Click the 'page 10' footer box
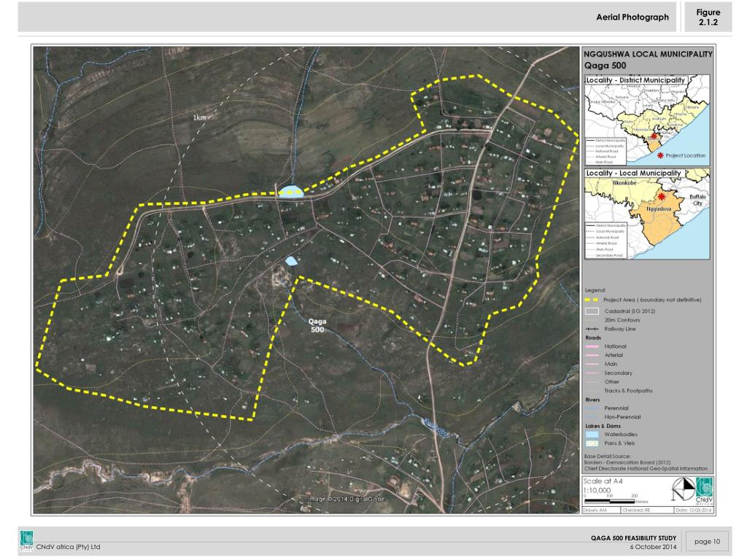Screen dimensions: 747x560 pyautogui.click(x=707, y=542)
